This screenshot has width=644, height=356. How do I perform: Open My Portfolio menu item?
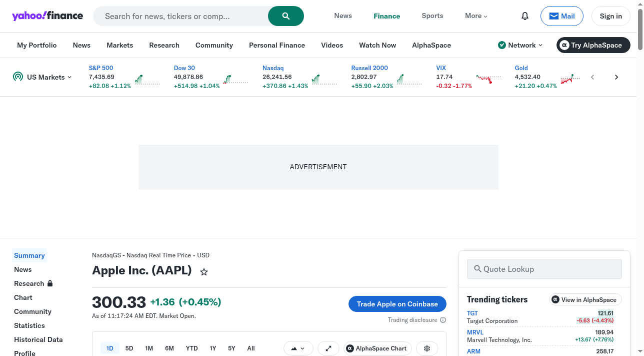point(37,45)
